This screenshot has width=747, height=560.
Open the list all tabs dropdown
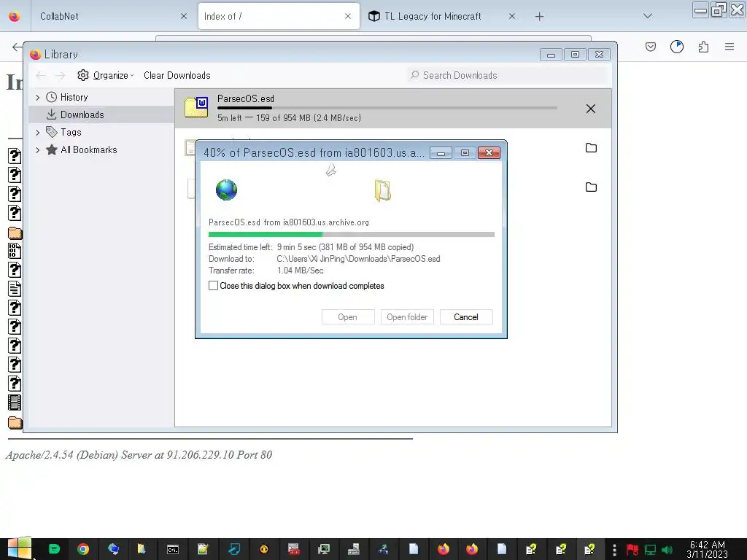click(x=648, y=16)
